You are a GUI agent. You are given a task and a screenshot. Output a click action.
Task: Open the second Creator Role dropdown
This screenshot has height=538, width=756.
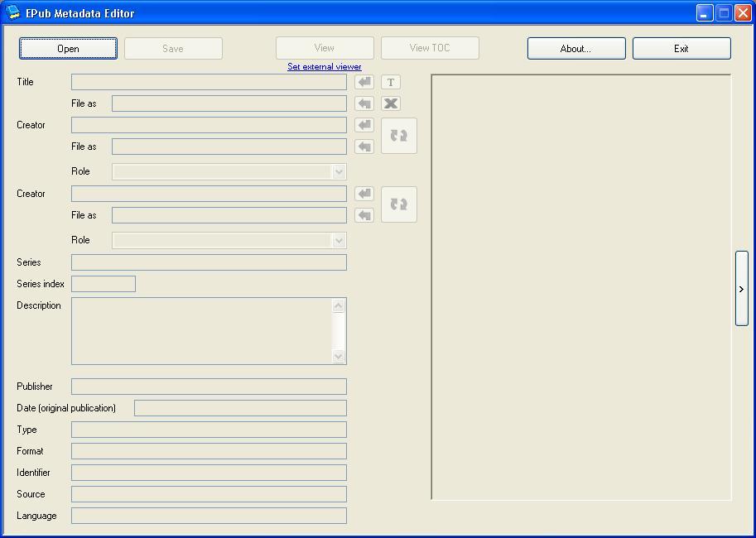click(338, 240)
